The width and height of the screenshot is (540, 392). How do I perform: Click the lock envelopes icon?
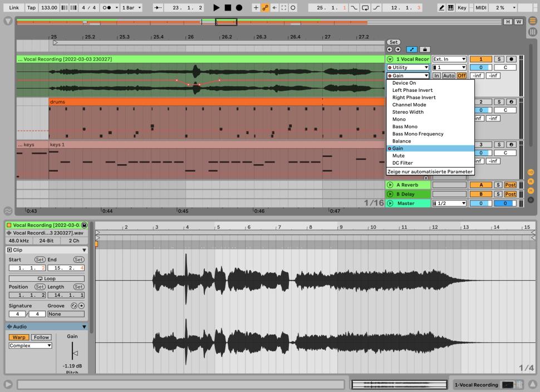[x=424, y=50]
